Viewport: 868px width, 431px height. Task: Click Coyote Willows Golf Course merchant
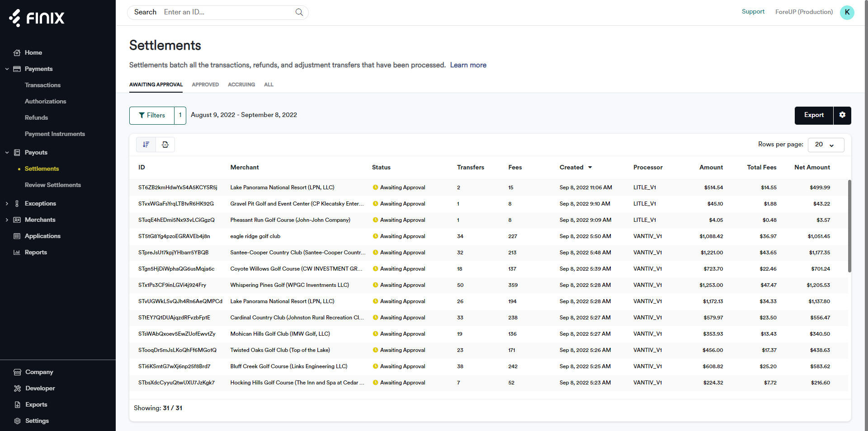click(296, 269)
